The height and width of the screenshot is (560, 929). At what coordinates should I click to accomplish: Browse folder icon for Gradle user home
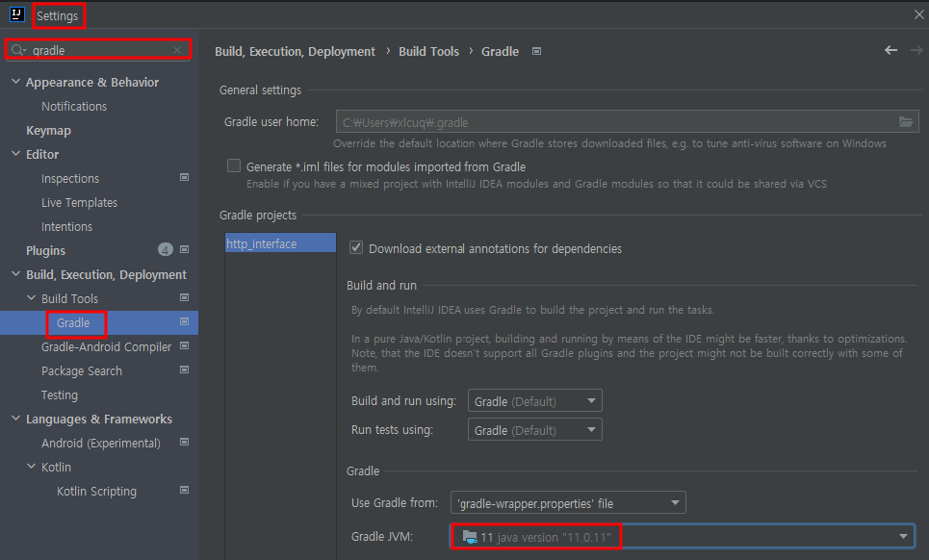[905, 122]
